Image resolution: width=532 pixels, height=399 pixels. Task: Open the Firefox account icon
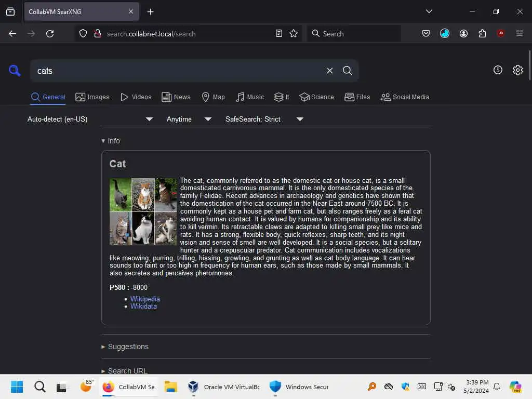pos(463,34)
